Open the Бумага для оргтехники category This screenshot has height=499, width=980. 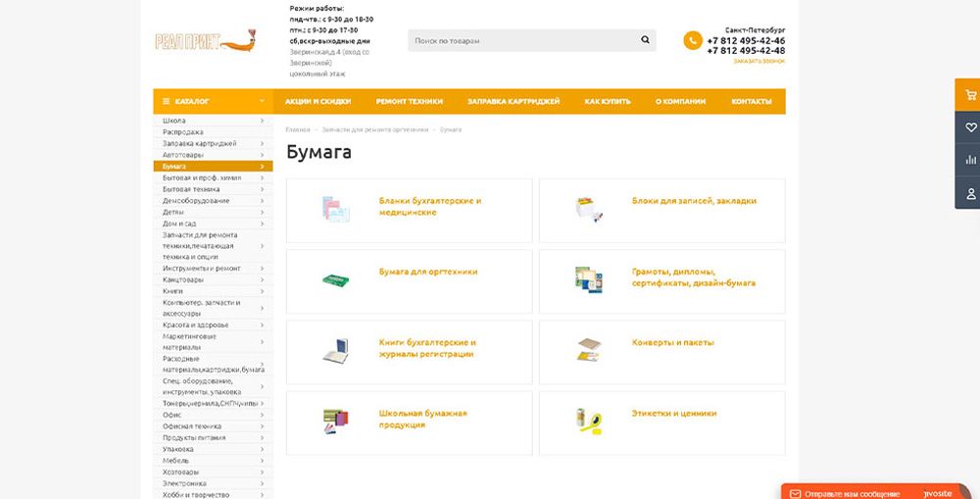point(428,272)
